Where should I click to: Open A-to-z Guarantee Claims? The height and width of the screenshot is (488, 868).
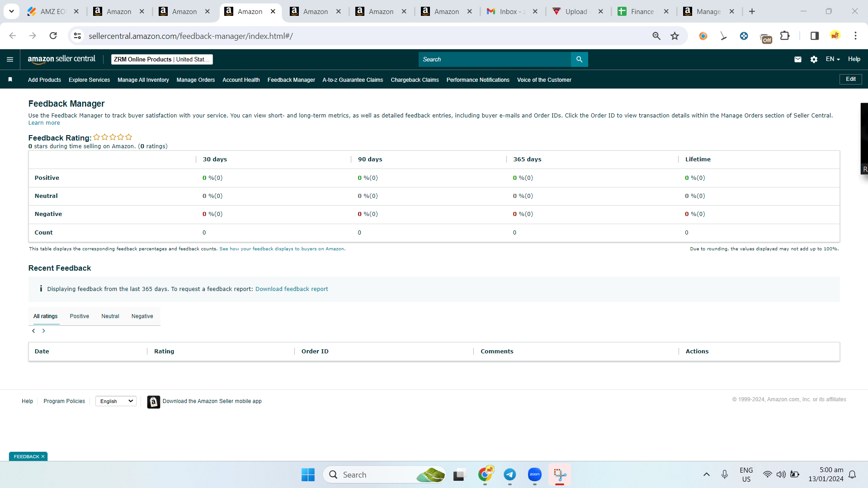(353, 80)
